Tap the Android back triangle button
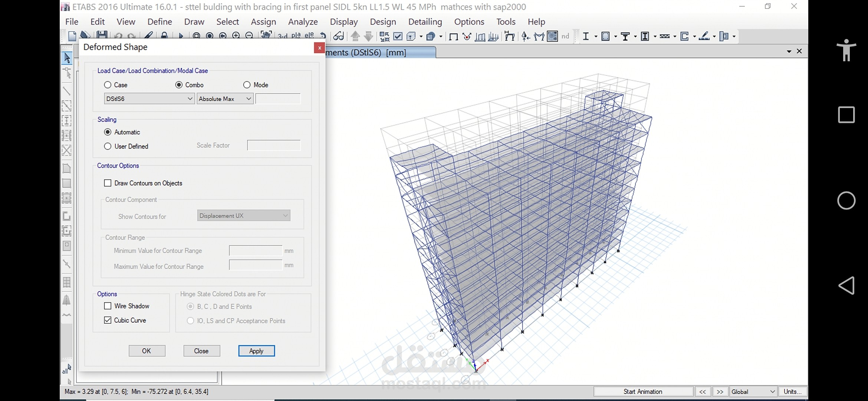The width and height of the screenshot is (868, 401). click(x=846, y=285)
